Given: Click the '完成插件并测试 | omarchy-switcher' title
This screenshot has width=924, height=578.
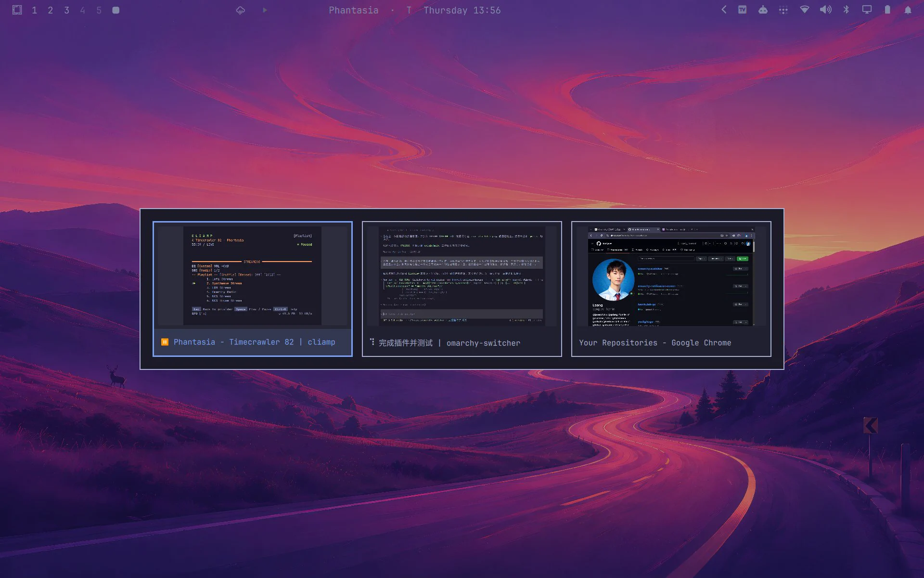Looking at the screenshot, I should [x=449, y=343].
